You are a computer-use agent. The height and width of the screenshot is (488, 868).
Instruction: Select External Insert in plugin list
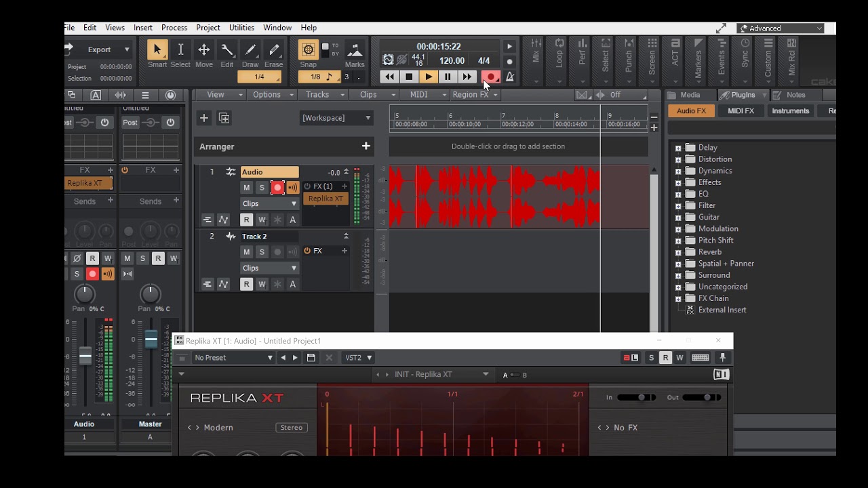pos(722,310)
